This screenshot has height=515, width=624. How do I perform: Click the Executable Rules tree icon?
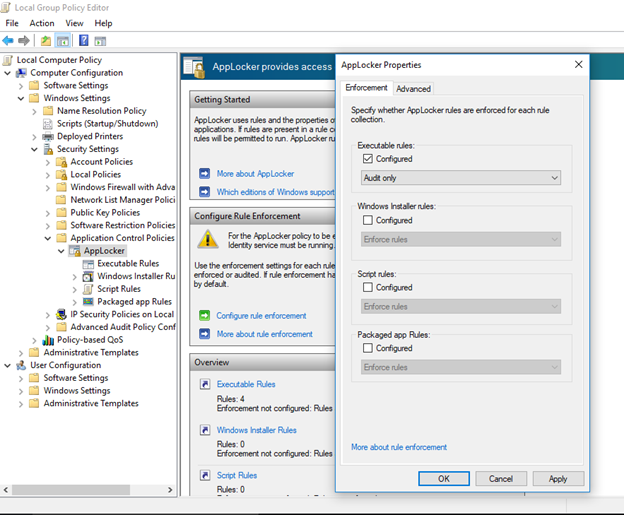point(88,264)
